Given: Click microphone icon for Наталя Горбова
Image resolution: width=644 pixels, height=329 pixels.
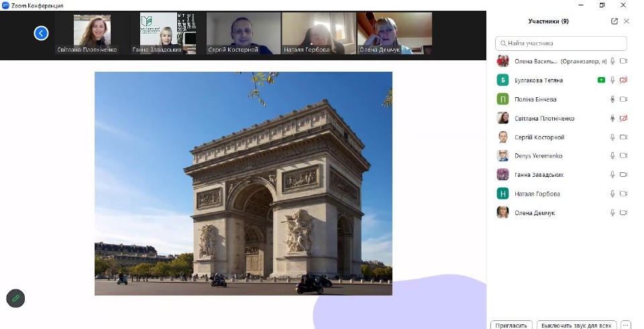Looking at the screenshot, I should (x=612, y=194).
